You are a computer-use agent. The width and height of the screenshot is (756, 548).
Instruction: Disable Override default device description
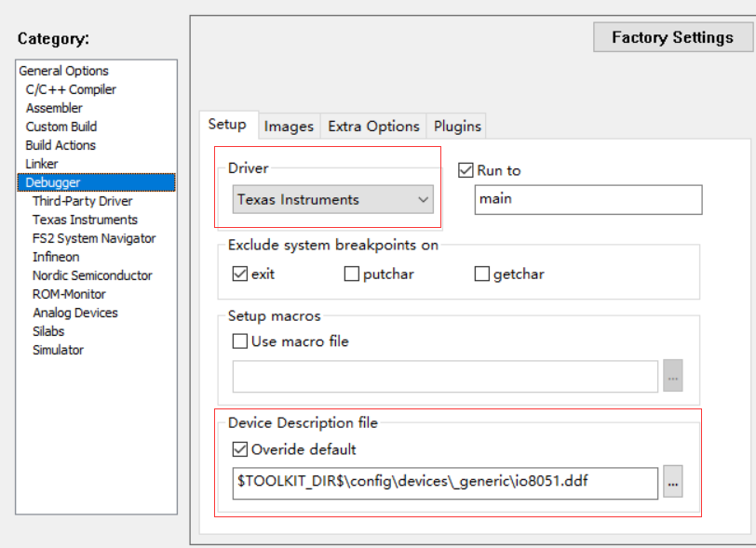[239, 450]
